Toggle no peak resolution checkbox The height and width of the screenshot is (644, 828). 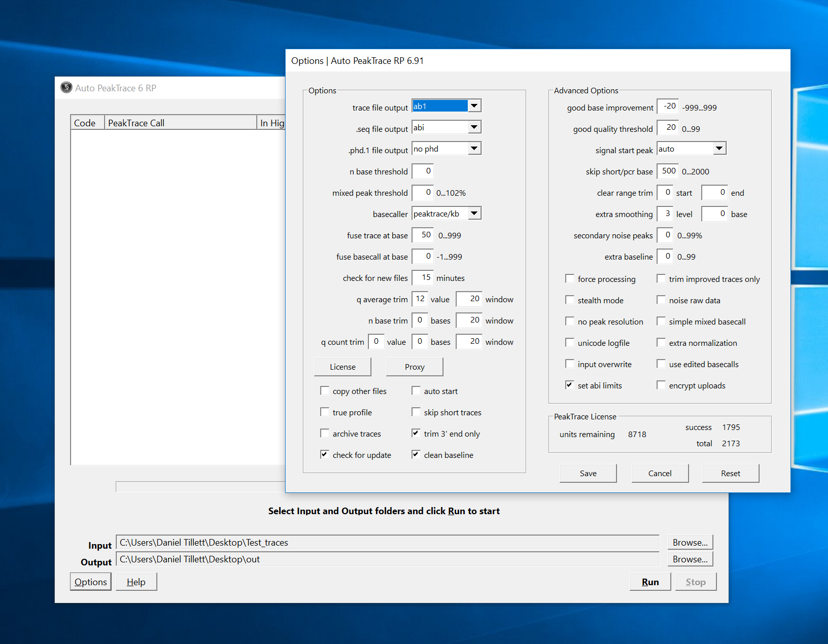(570, 321)
